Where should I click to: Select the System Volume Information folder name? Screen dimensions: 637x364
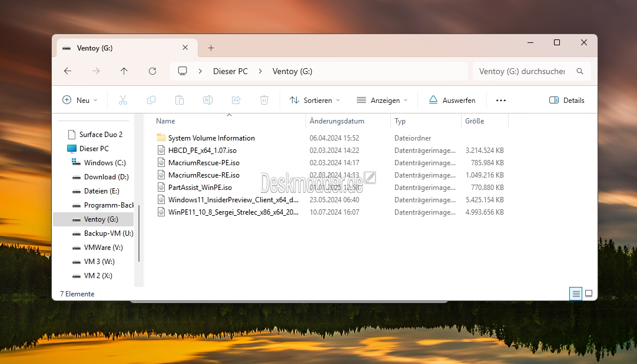(x=212, y=138)
